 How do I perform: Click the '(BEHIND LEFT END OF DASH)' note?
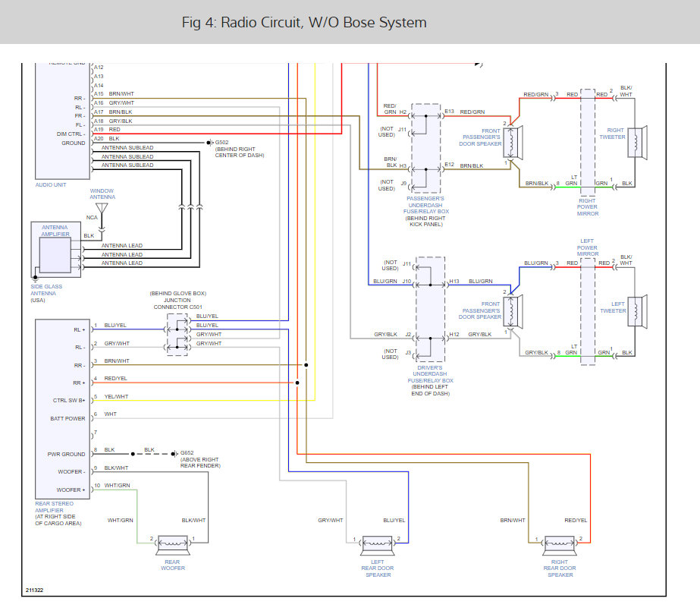[x=430, y=390]
